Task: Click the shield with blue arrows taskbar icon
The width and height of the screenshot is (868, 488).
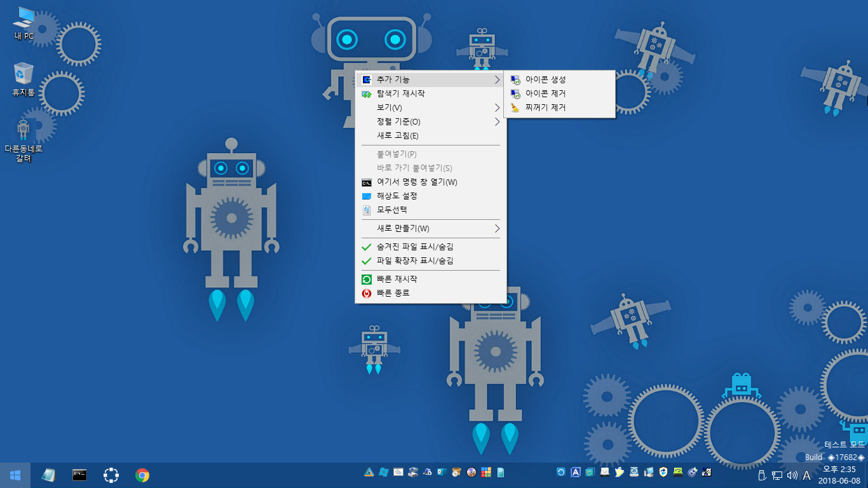Action: click(x=663, y=472)
